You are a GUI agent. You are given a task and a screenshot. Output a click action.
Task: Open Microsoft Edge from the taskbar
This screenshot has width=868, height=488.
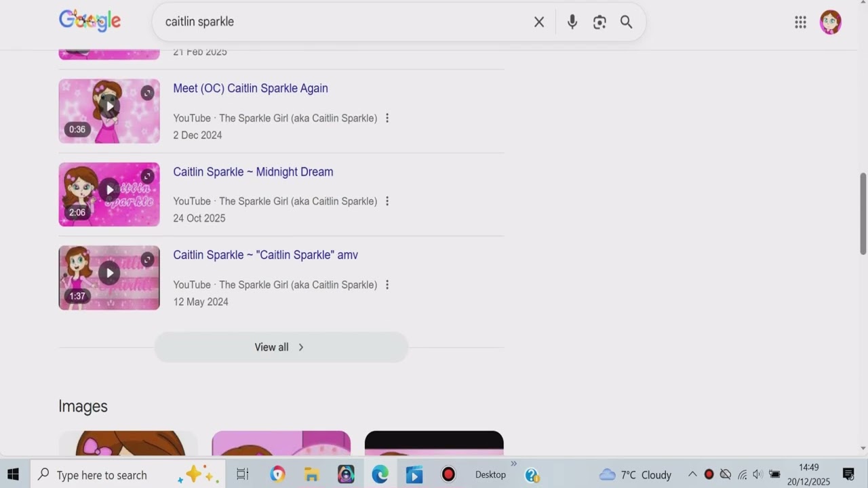[380, 474]
